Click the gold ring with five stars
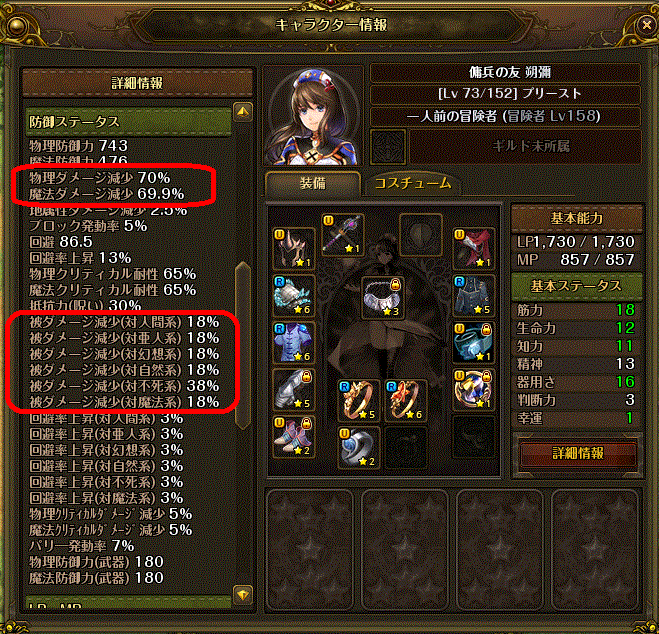Image resolution: width=659 pixels, height=634 pixels. click(x=359, y=400)
